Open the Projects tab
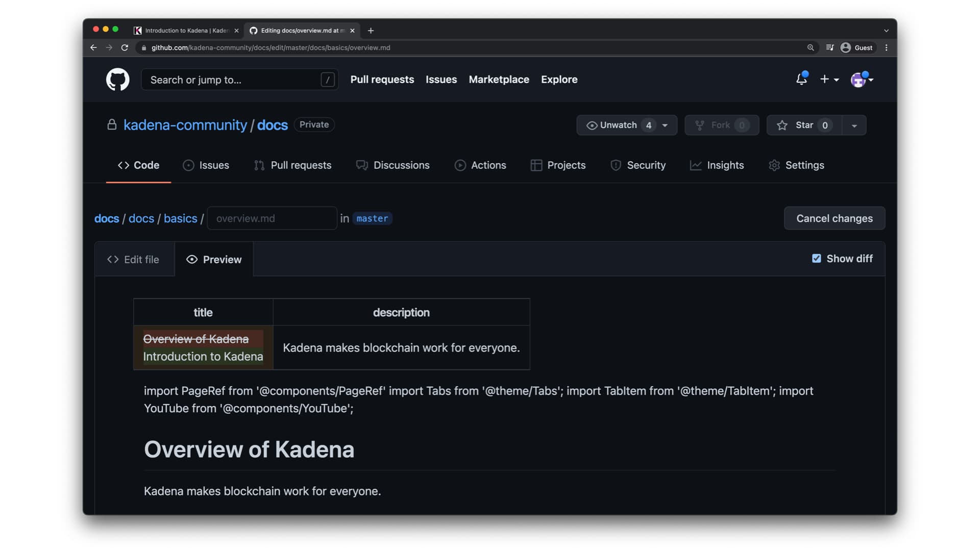Screen dimensions: 980x551 [558, 165]
